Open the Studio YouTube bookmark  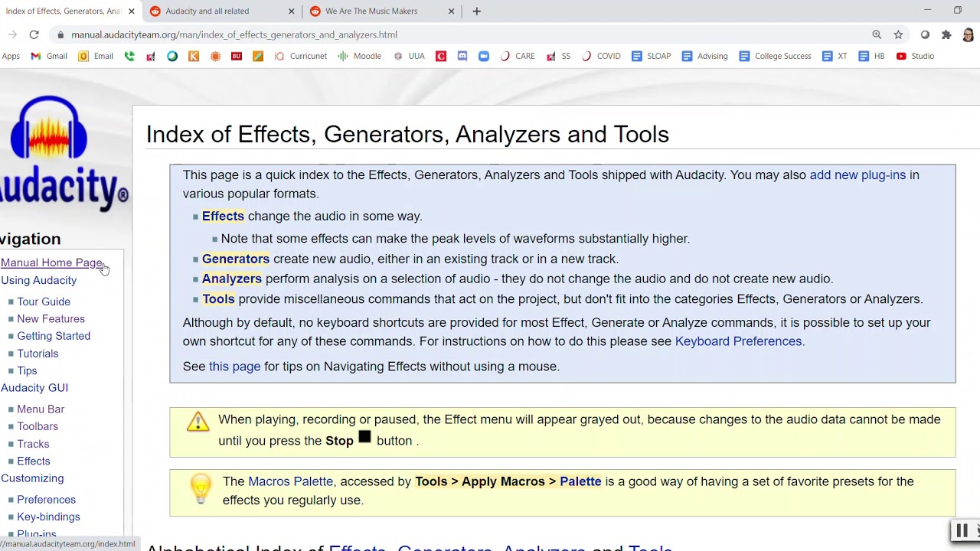pyautogui.click(x=915, y=56)
